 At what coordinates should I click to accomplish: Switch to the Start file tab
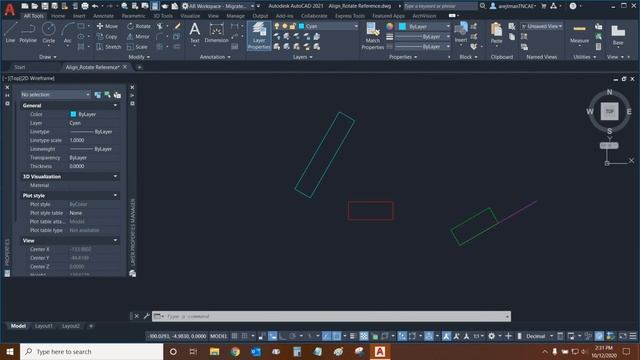(x=20, y=67)
